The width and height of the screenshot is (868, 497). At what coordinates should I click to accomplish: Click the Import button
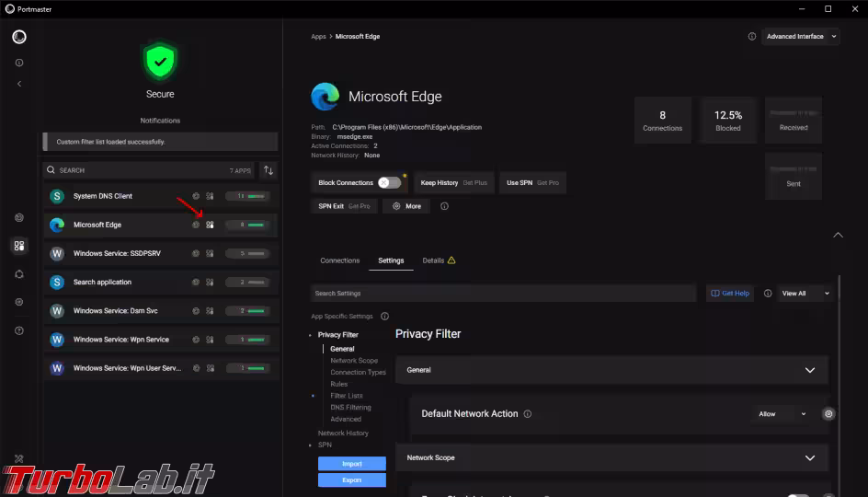pos(351,464)
